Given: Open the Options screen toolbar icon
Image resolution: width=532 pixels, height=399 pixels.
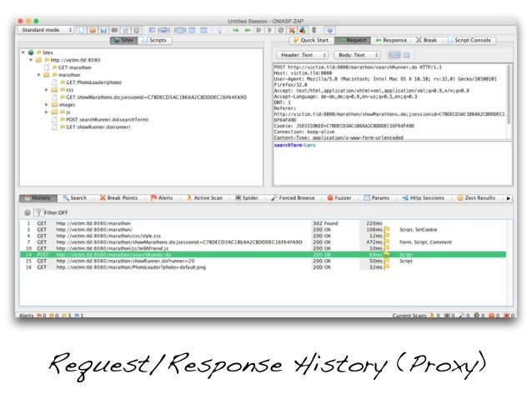Looking at the screenshot, I should point(137,30).
